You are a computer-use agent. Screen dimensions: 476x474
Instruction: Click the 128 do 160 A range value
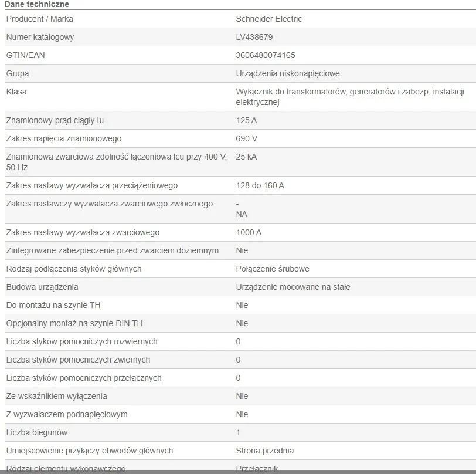click(260, 185)
